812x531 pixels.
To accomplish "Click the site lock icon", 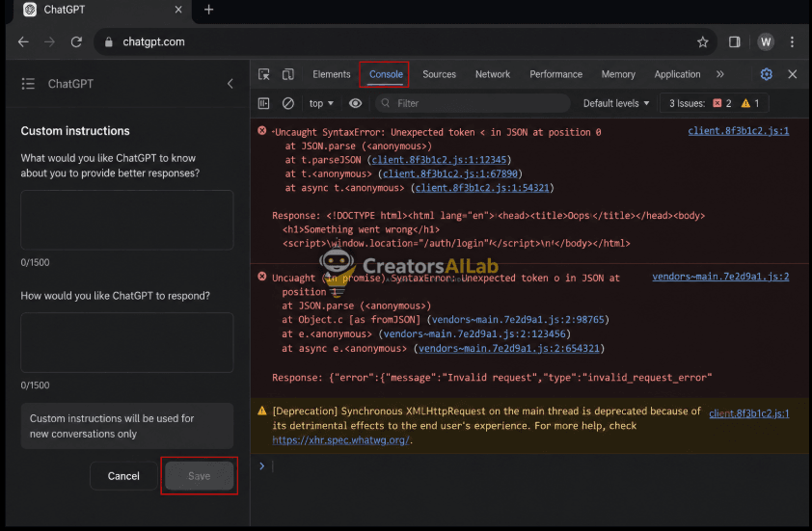I will 109,42.
